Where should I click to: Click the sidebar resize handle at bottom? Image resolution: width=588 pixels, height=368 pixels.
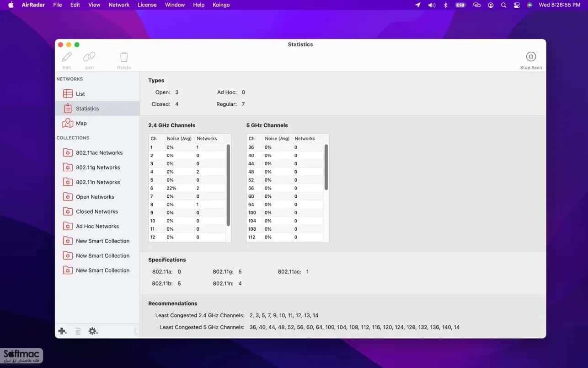(135, 331)
